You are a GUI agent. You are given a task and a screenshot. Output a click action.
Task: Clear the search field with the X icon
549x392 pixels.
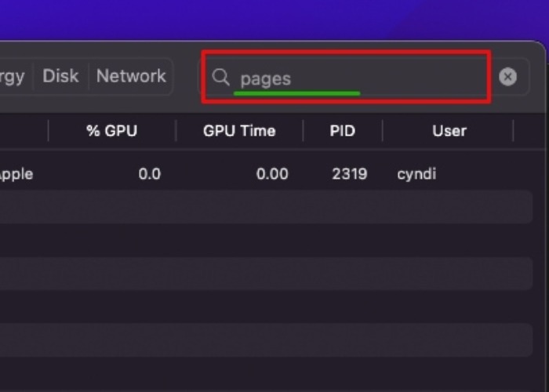[508, 76]
